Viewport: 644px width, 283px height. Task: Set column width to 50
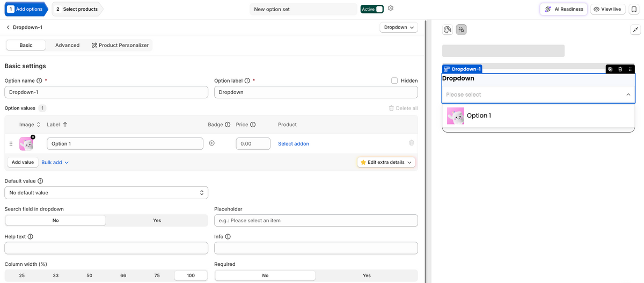(x=90, y=275)
